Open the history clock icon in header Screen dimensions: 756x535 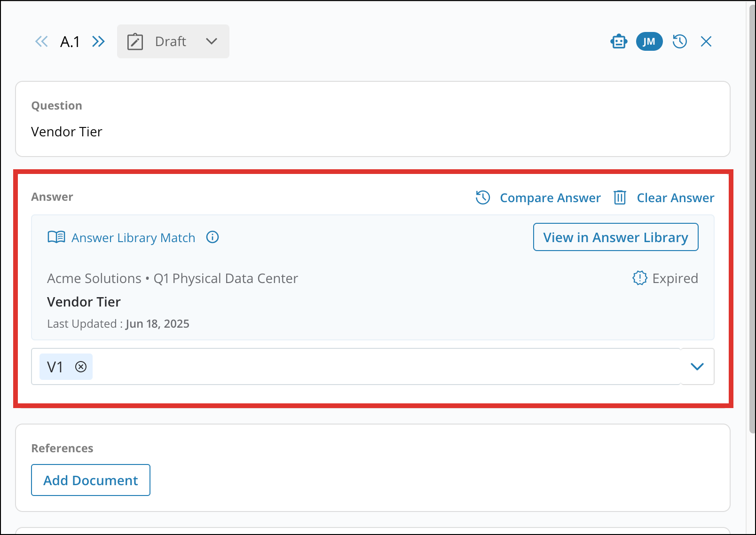tap(680, 41)
